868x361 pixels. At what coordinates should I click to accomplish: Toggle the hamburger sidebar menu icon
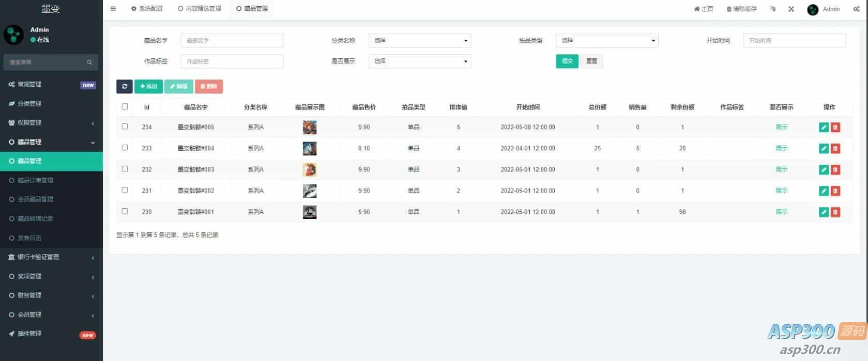tap(113, 9)
